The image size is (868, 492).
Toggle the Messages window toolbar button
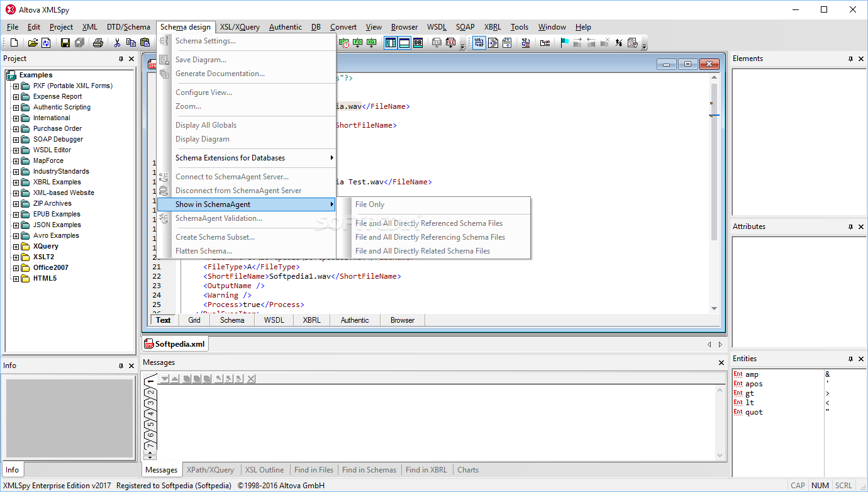point(404,43)
